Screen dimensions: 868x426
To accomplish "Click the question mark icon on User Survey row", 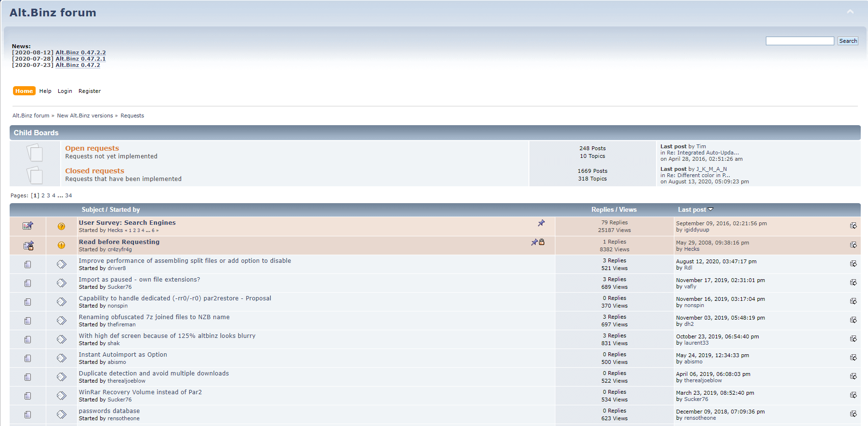I will coord(61,226).
